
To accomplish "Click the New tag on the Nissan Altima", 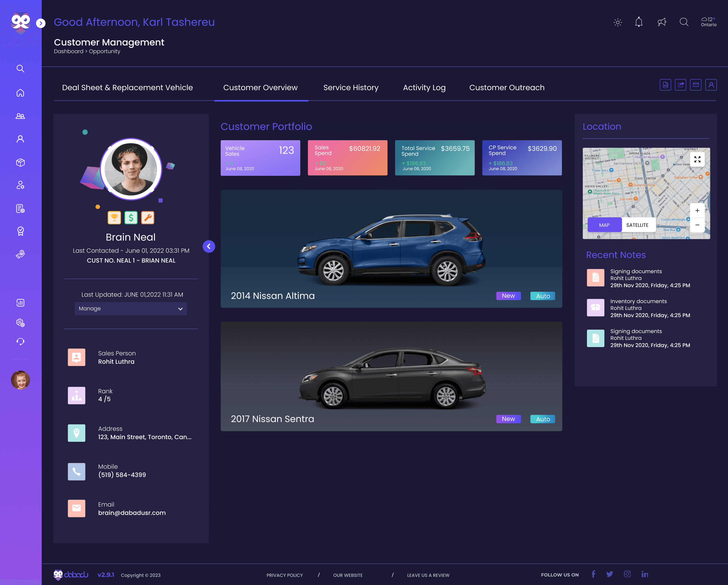I will click(508, 296).
